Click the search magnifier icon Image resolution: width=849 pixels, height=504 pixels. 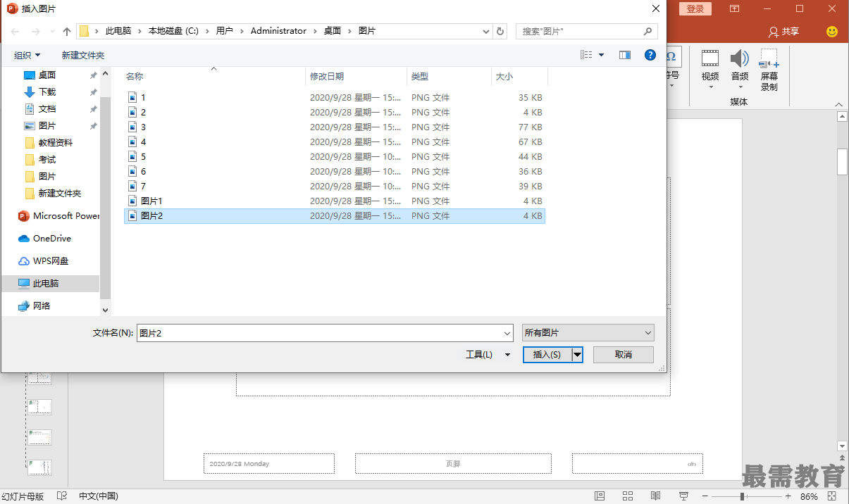647,31
